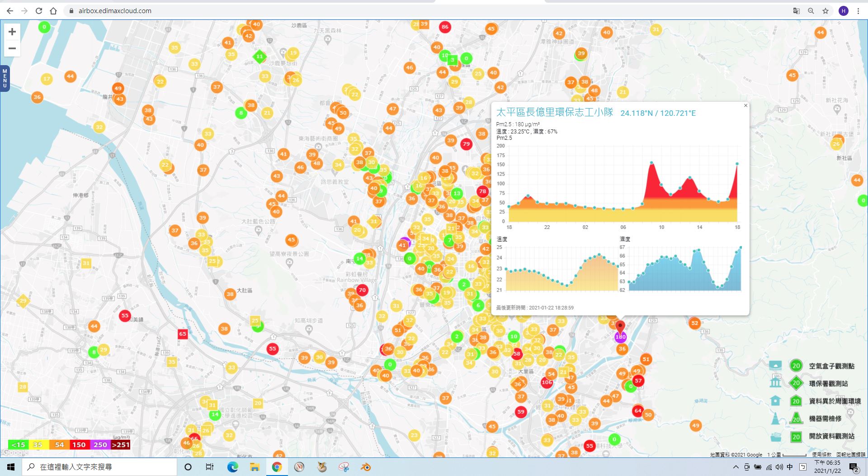Toggle 機器需檢修 cone icon in legend
The height and width of the screenshot is (476, 868).
(775, 418)
